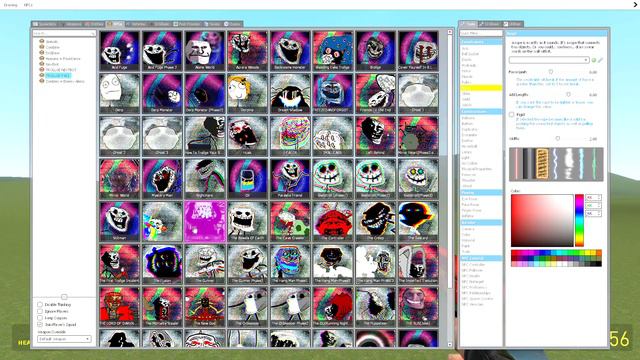Click folder icon next to Animals category
The height and width of the screenshot is (360, 640).
pyautogui.click(x=41, y=41)
